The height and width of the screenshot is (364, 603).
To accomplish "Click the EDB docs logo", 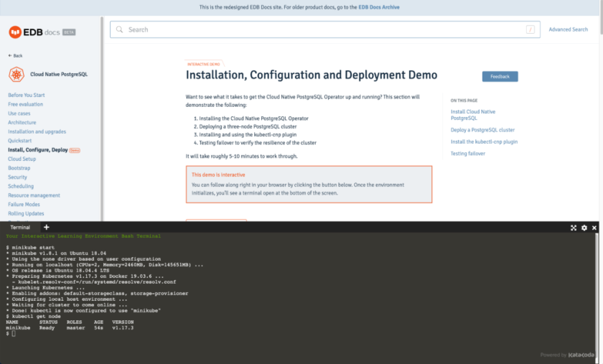I will 34,32.
